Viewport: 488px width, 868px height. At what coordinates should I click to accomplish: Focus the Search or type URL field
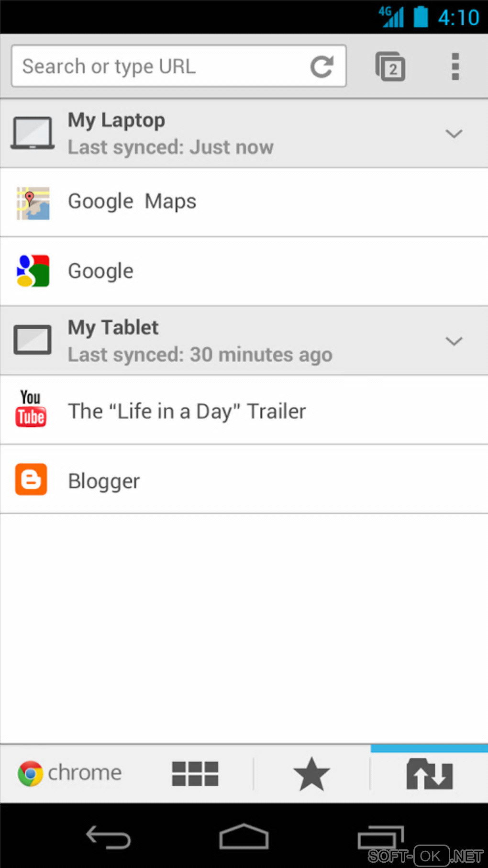(158, 67)
